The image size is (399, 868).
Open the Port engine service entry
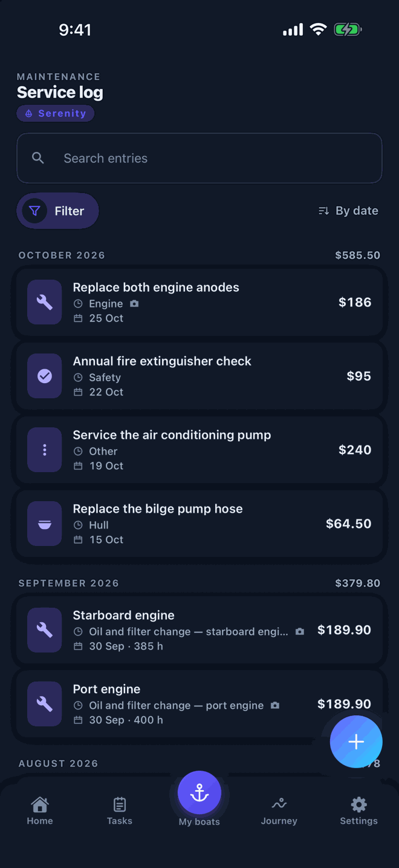pos(199,704)
